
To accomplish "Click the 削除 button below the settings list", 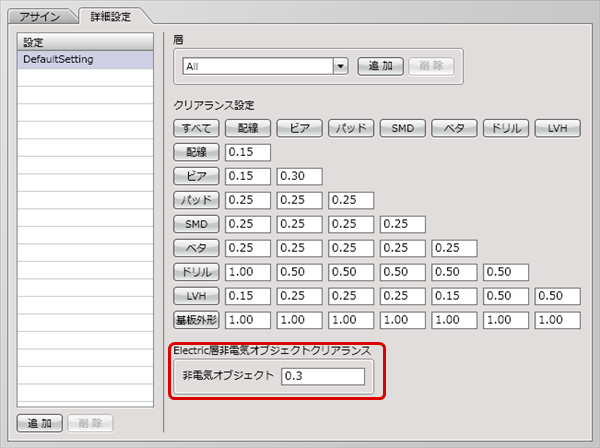I will tap(90, 424).
